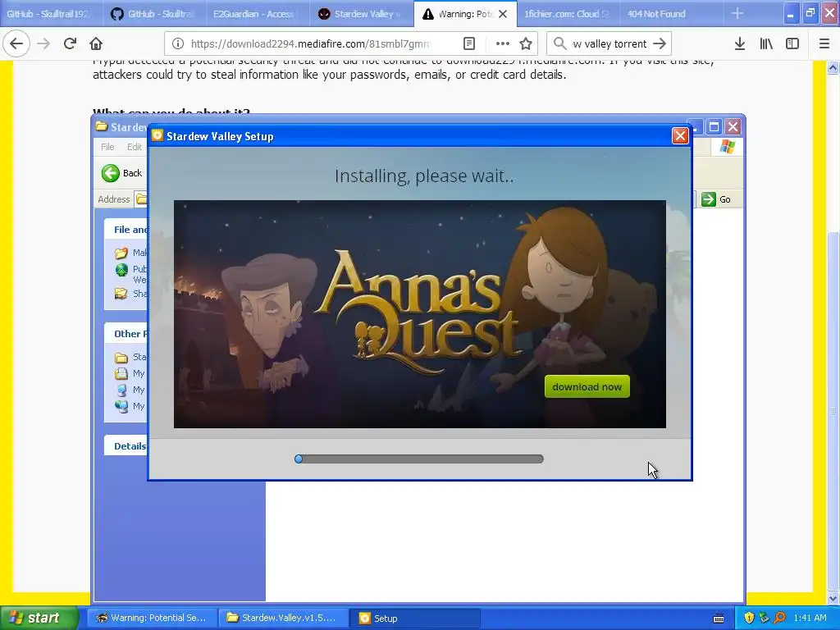Switch to Warning: Potential Se... taskbar item
The height and width of the screenshot is (630, 840).
point(152,619)
